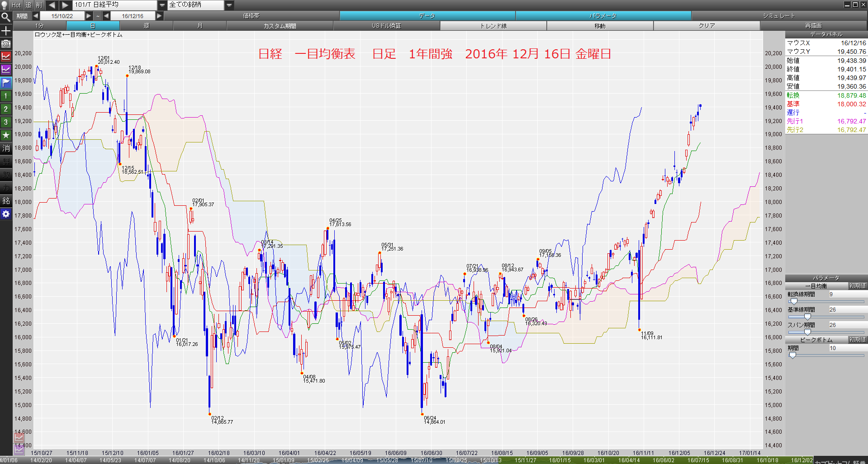
Task: Select カスタム期間 custom period tab
Action: [280, 26]
